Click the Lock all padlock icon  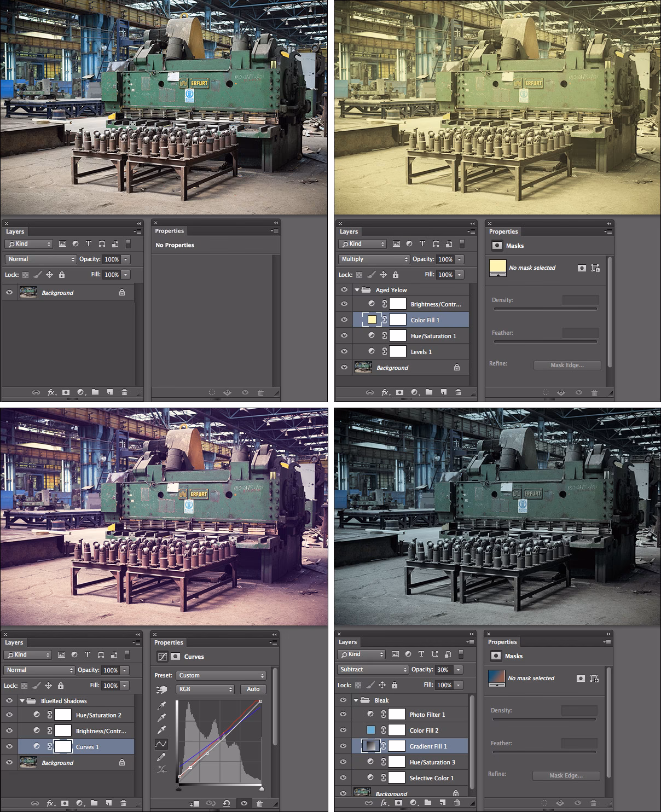[x=62, y=275]
